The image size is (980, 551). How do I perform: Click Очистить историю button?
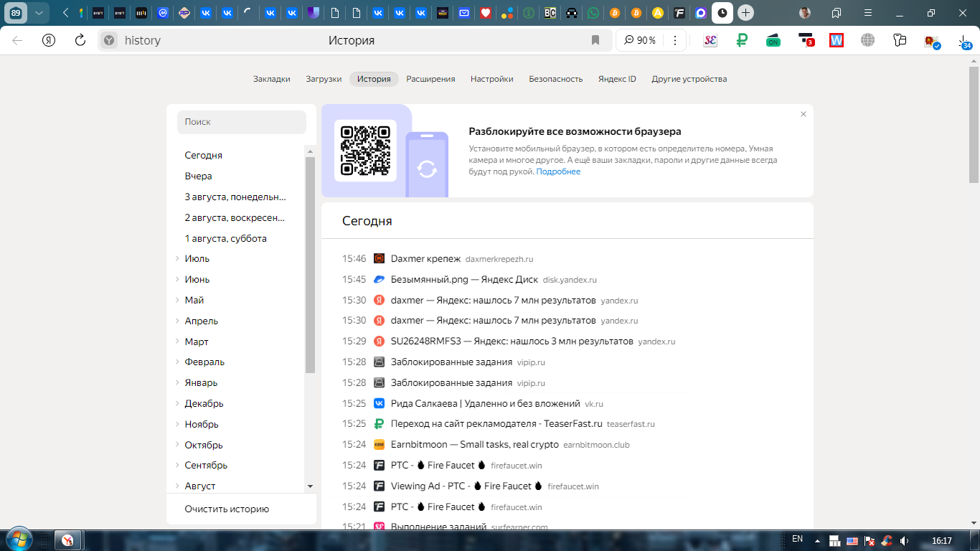click(227, 509)
